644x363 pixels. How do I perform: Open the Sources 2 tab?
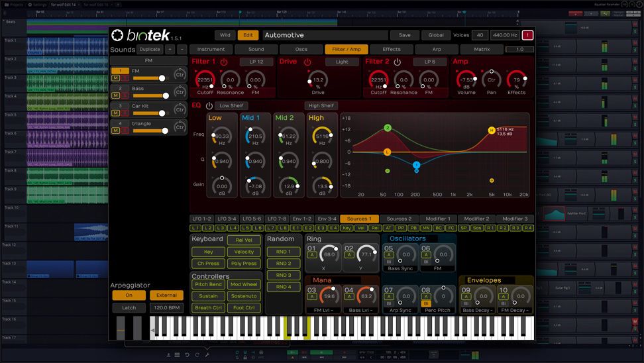[x=399, y=219]
